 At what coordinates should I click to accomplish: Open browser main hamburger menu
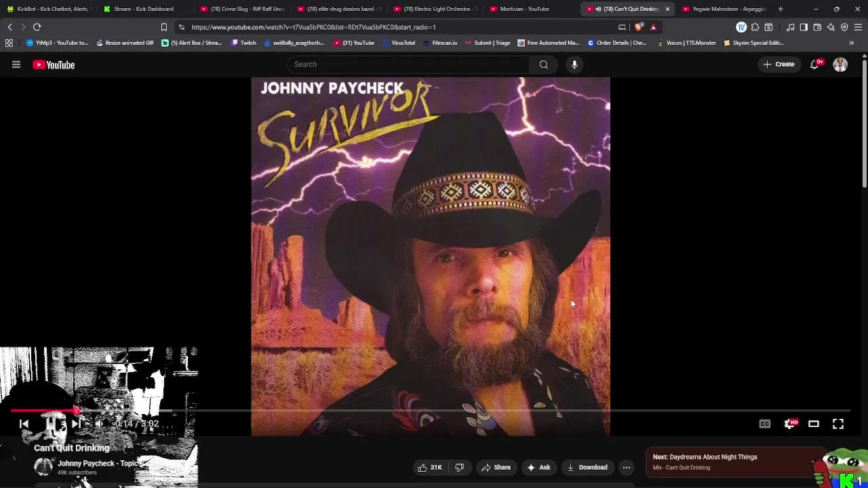point(859,27)
